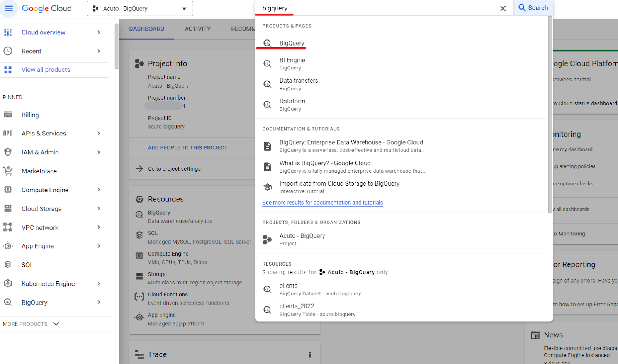Click the IAM & Admin shield icon

point(8,152)
